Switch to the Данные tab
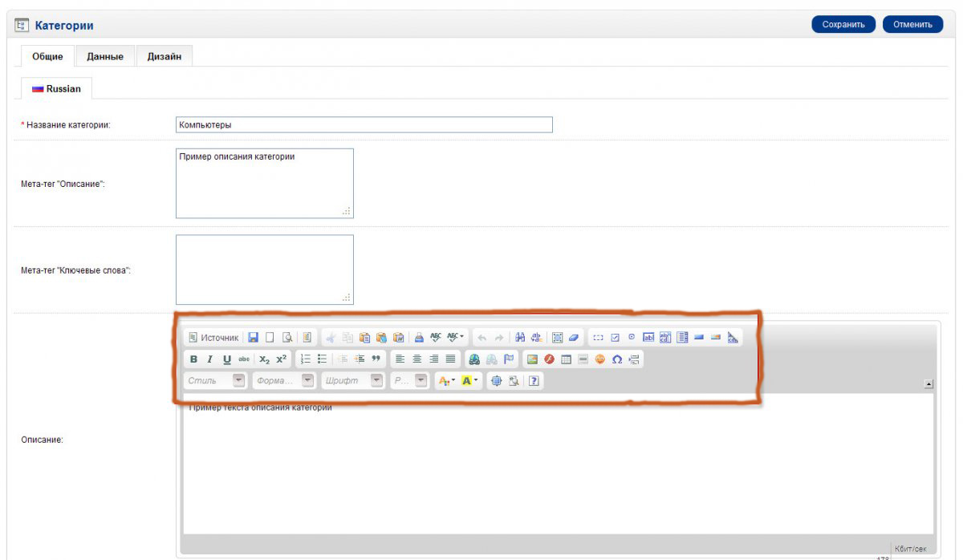This screenshot has width=963, height=560. click(105, 57)
